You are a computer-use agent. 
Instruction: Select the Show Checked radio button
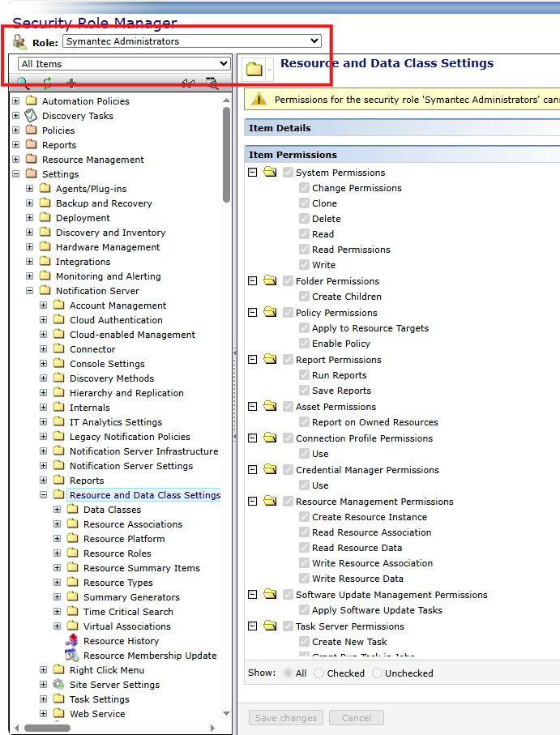click(x=318, y=673)
